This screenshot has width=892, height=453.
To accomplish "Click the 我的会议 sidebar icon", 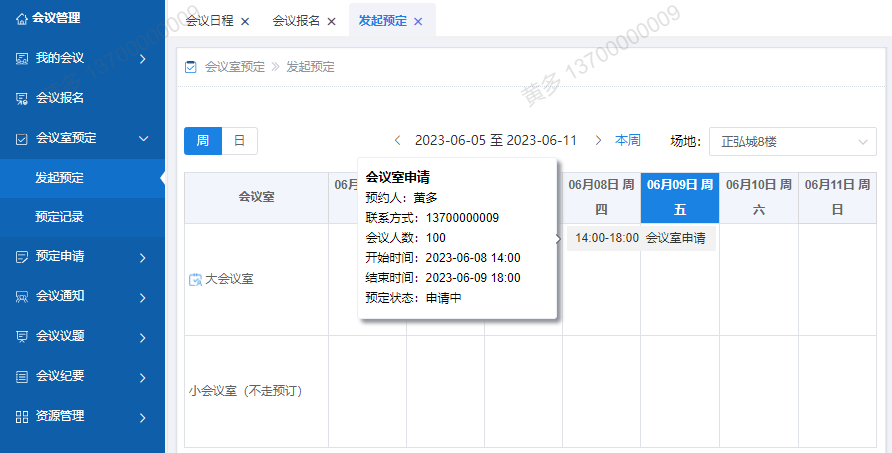I will point(22,59).
